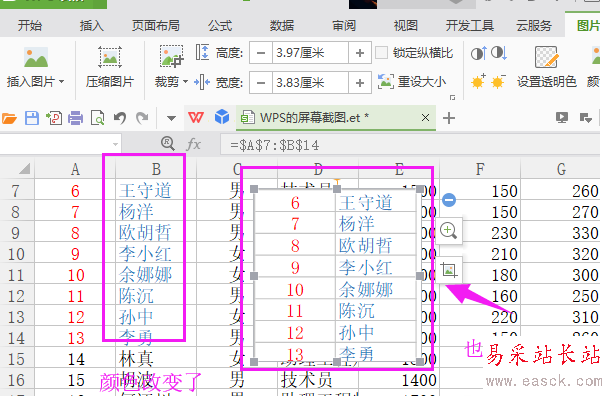Click the Print icon

pyautogui.click(x=75, y=118)
